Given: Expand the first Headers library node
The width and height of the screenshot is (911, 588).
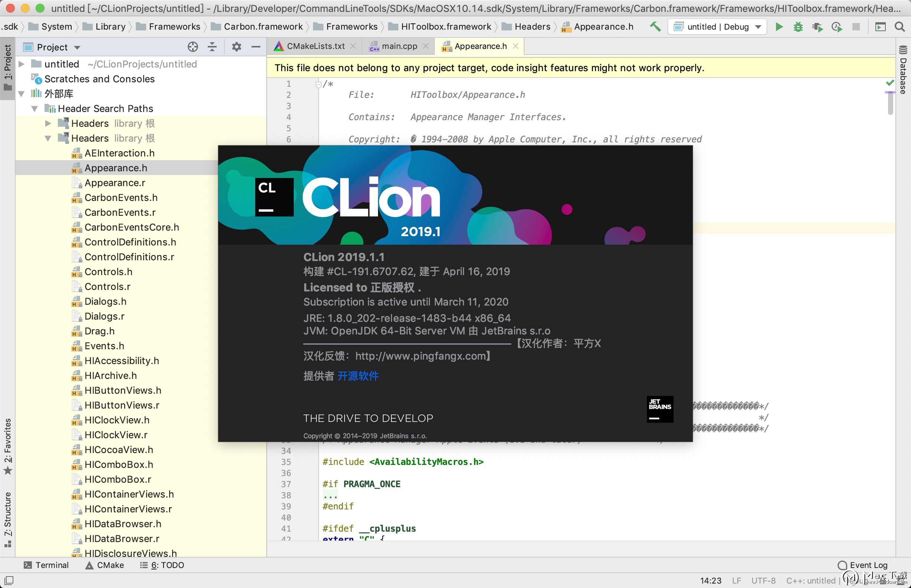Looking at the screenshot, I should coord(48,123).
